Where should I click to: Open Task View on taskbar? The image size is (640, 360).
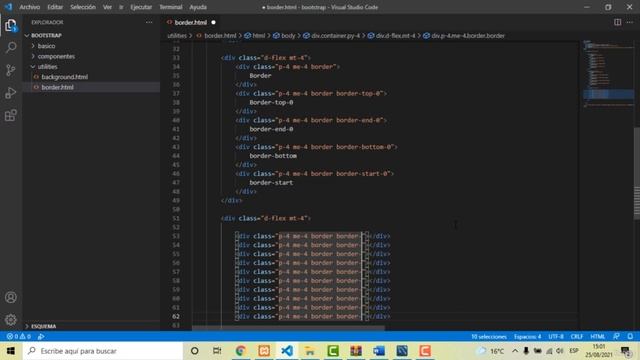(x=217, y=351)
